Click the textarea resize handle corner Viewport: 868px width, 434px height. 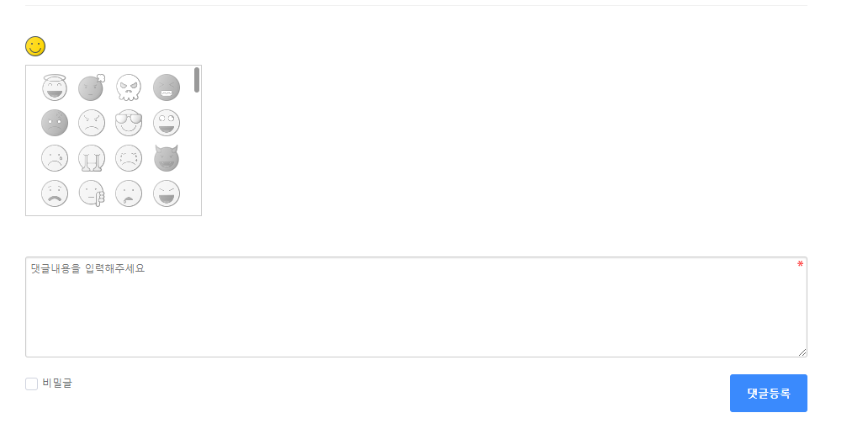pos(802,352)
